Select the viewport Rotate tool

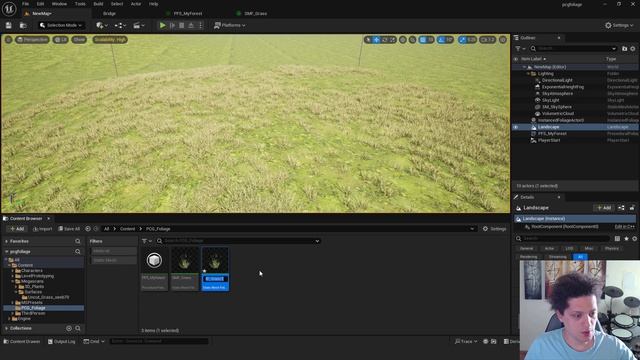point(384,40)
